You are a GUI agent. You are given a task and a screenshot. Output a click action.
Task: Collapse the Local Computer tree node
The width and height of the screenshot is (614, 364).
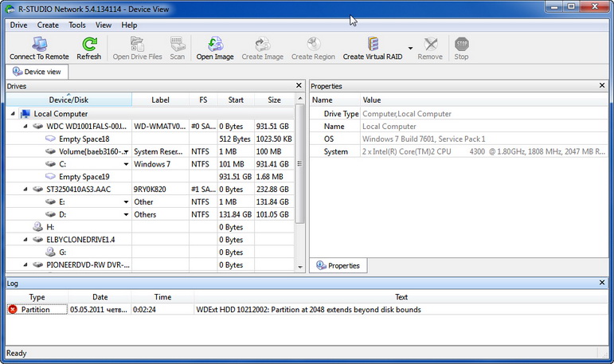coord(14,114)
